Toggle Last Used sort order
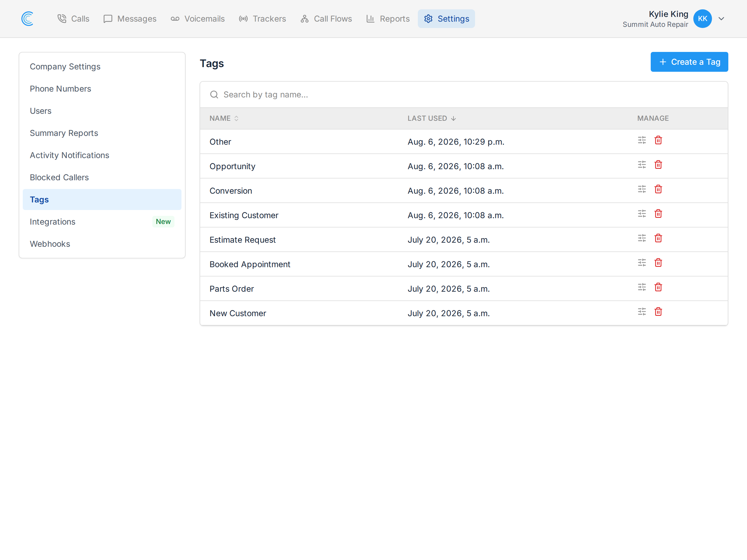Screen dimensions: 747x560 tap(432, 118)
